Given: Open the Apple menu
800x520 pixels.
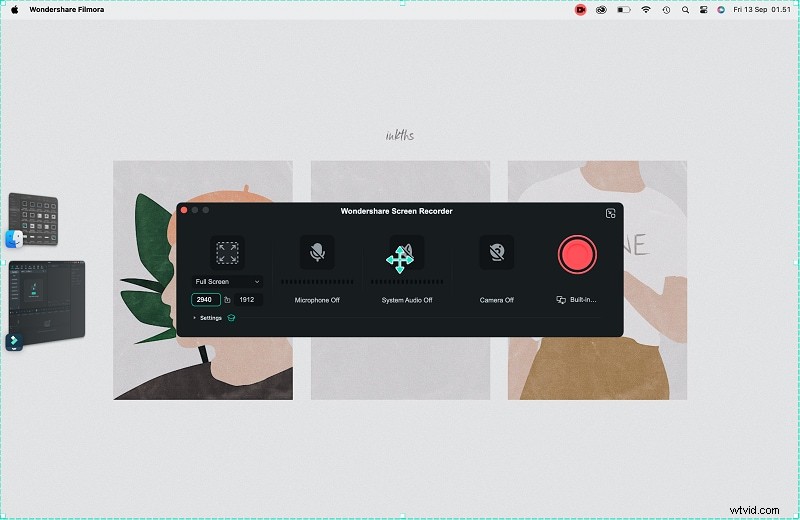Looking at the screenshot, I should tap(15, 9).
